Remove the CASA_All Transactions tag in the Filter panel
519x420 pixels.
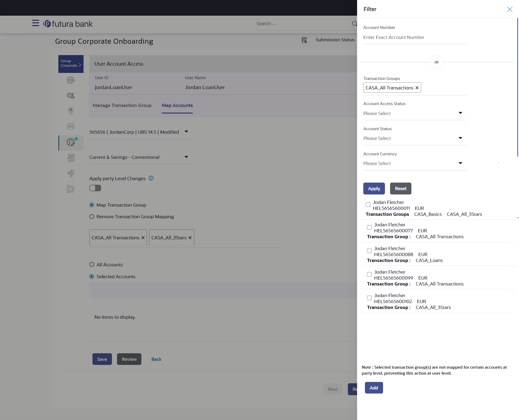[x=417, y=88]
